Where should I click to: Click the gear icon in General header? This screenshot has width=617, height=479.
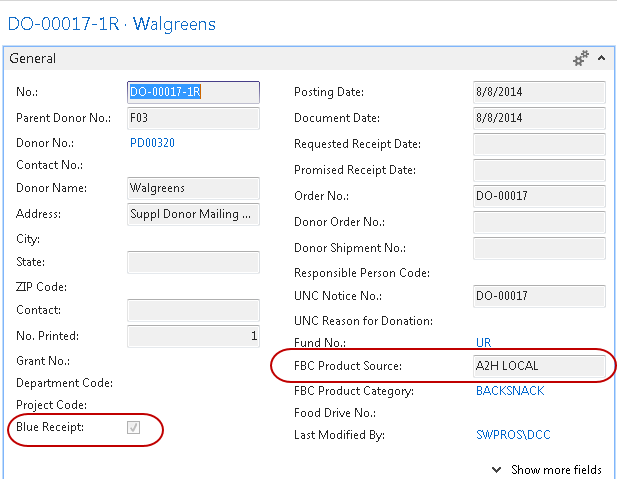pyautogui.click(x=580, y=59)
